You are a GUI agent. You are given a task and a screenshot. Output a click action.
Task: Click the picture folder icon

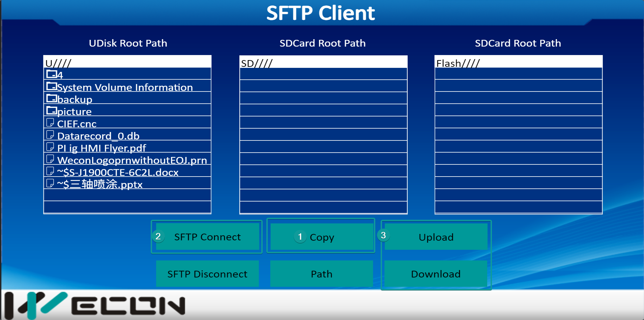click(x=51, y=110)
